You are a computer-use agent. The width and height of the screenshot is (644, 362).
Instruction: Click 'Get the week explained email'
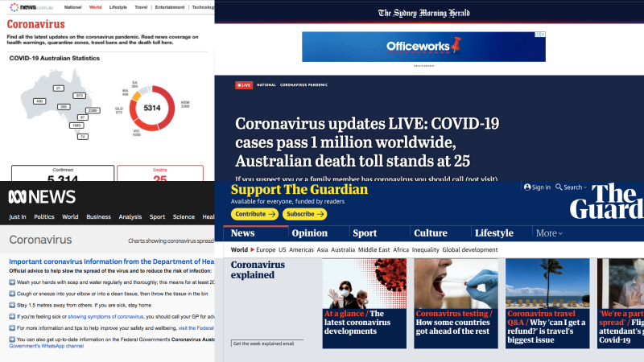[x=263, y=343]
